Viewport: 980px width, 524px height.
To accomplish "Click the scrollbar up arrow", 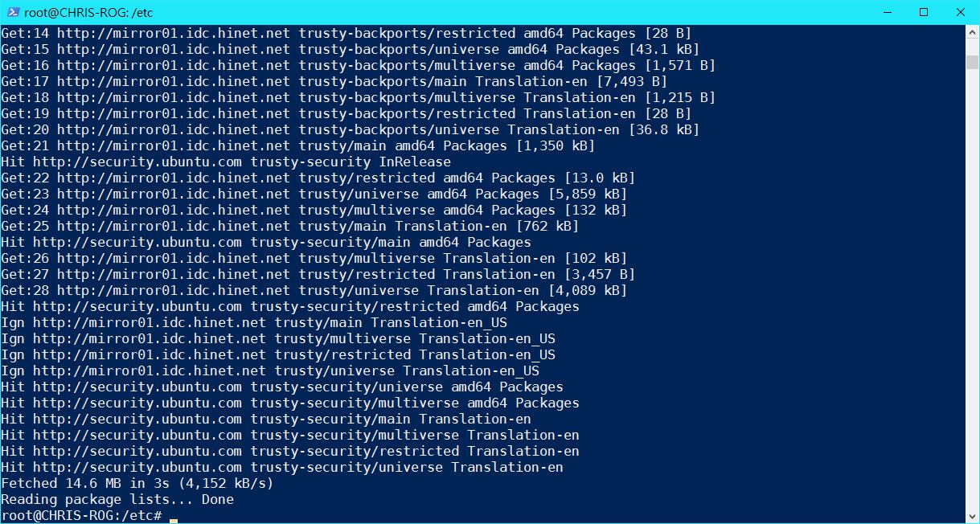I will tap(973, 33).
